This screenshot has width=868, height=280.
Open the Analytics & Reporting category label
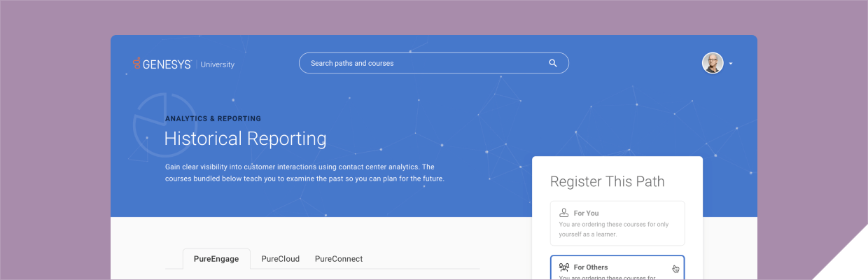tap(213, 119)
